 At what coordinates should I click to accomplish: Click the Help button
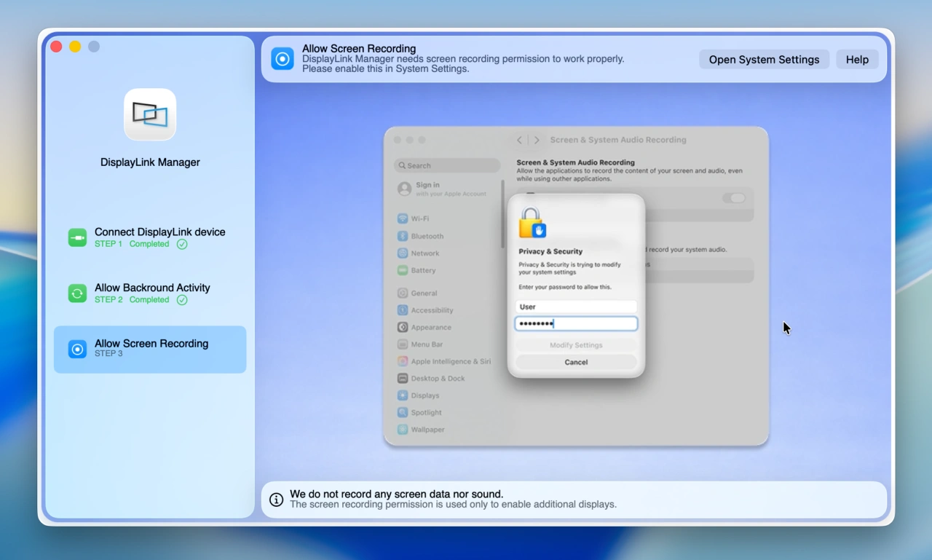click(857, 60)
